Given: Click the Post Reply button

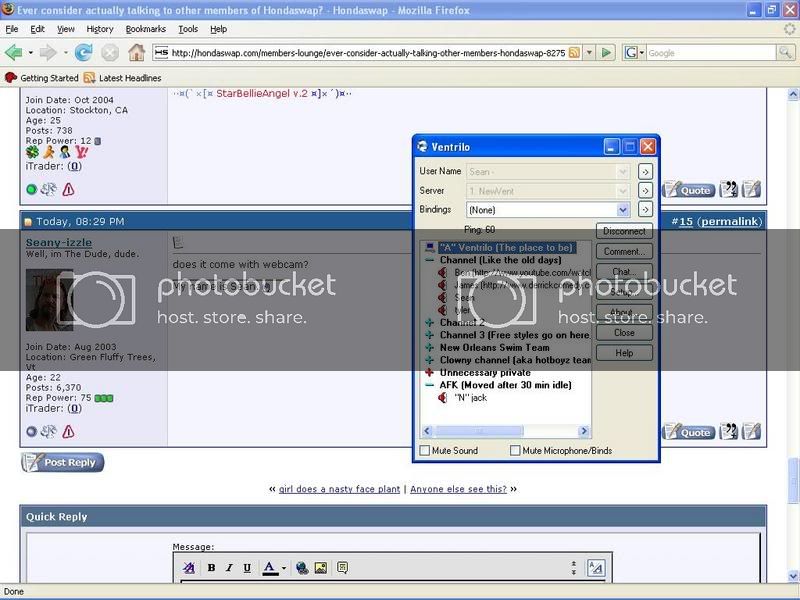Looking at the screenshot, I should 63,462.
